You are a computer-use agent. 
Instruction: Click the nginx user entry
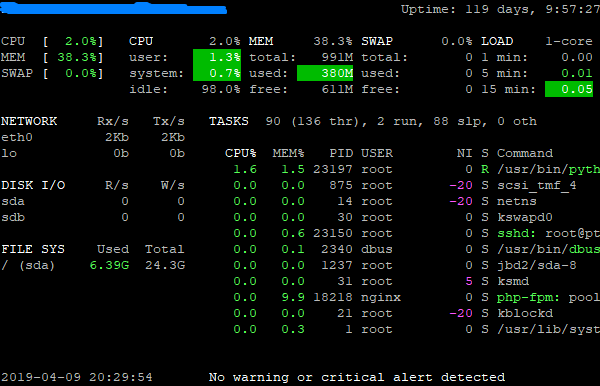(x=381, y=298)
